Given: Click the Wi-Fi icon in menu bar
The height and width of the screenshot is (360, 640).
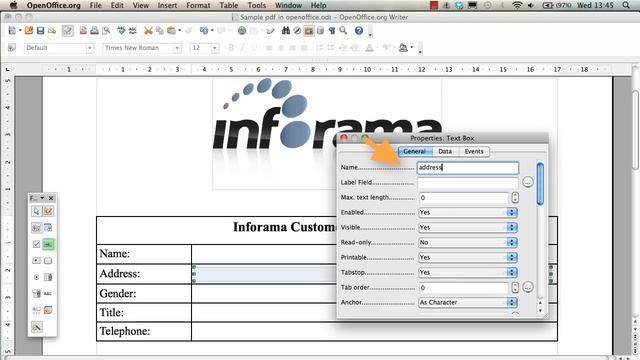Looking at the screenshot, I should pyautogui.click(x=517, y=5).
